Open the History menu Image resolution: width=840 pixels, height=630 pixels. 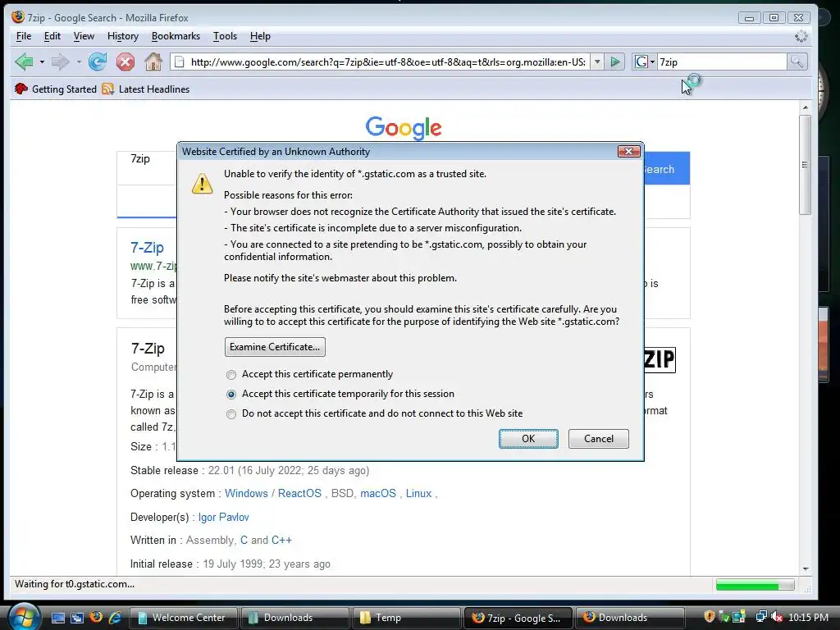coord(123,36)
